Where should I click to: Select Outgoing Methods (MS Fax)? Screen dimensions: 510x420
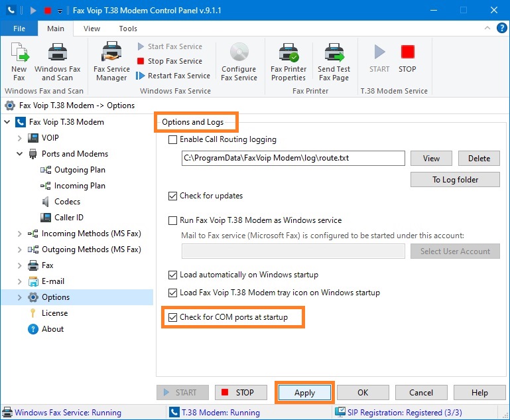click(91, 249)
